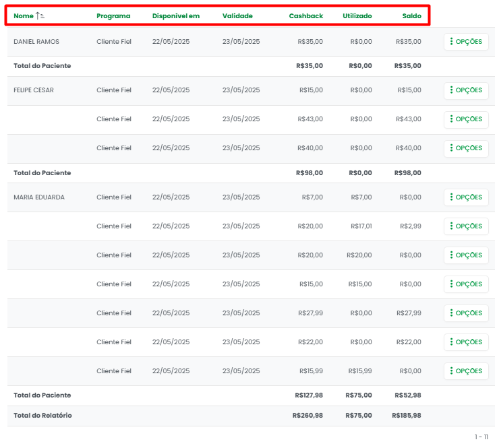Click three-dot icon in R$15,99 cashback row
The height and width of the screenshot is (448, 499).
click(x=451, y=371)
